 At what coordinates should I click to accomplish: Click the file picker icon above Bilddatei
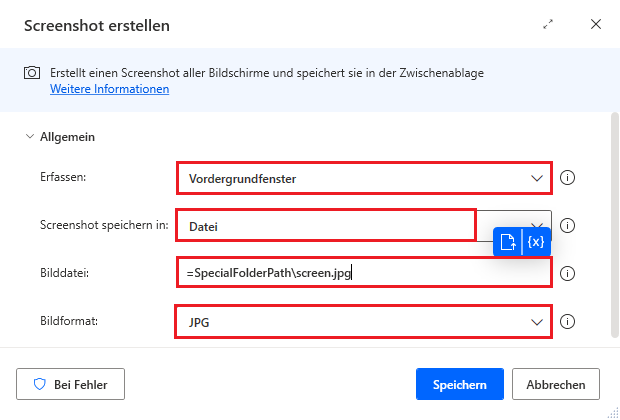coord(508,242)
